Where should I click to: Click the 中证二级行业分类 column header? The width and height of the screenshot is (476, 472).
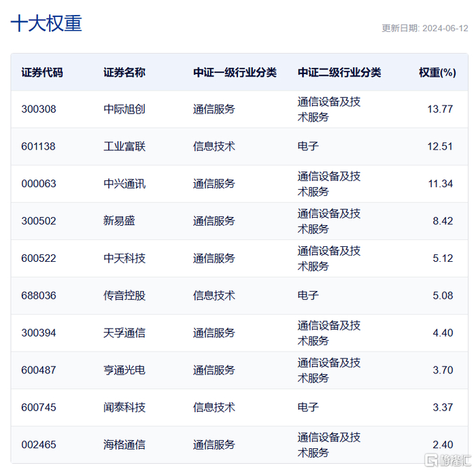coord(339,72)
